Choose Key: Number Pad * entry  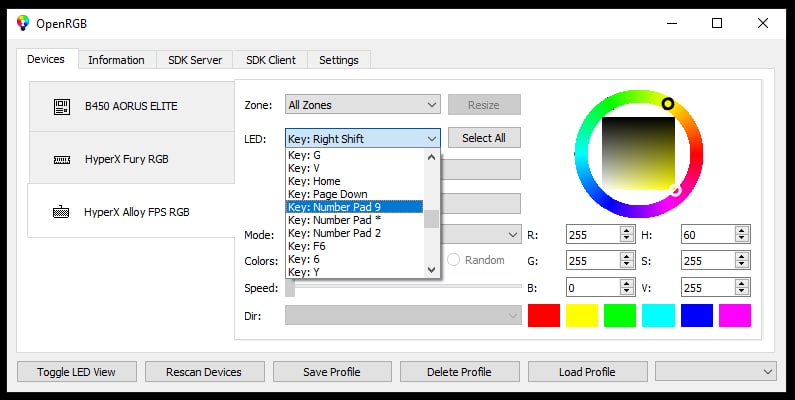354,220
